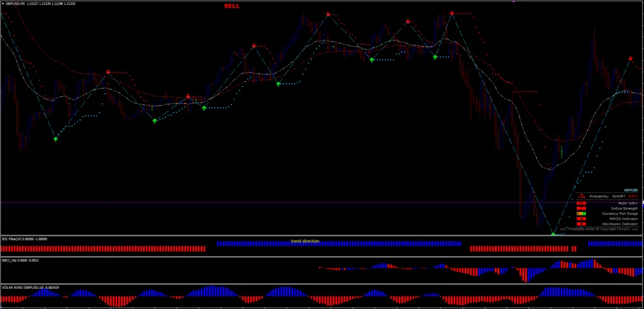Viewport: 644px width, 309px height.
Task: Click the GBPUSD,M5 chart title
Action: click(x=15, y=3)
